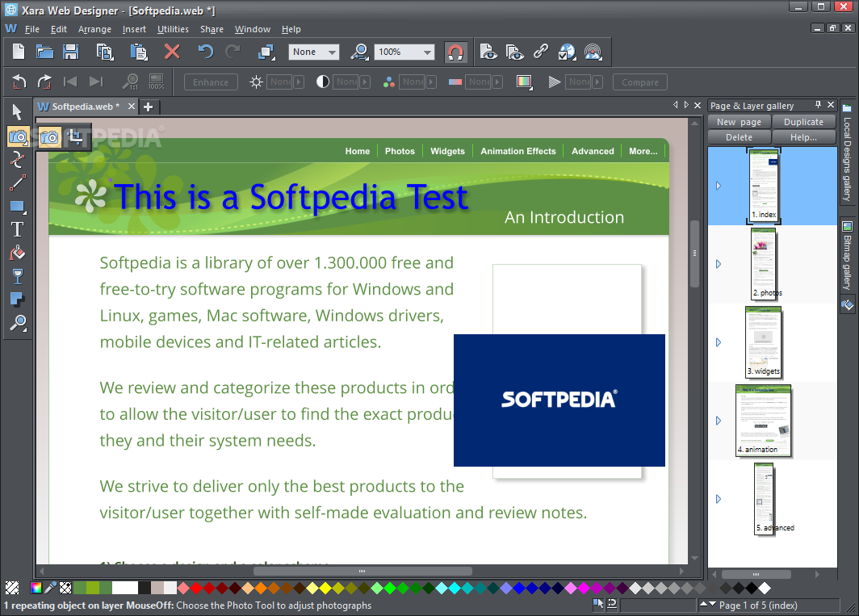Close the Softpedia.web tab
Screen dimensions: 859x616
pyautogui.click(x=132, y=107)
